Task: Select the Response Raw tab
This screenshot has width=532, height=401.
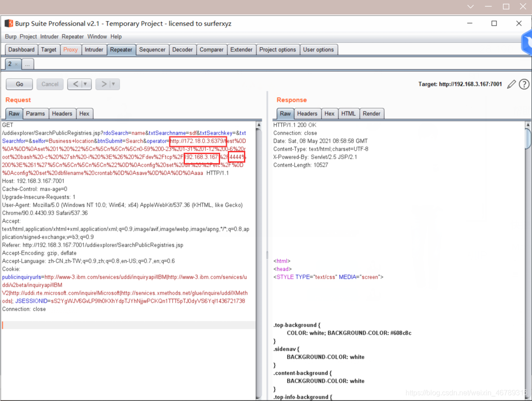Action: coord(285,114)
